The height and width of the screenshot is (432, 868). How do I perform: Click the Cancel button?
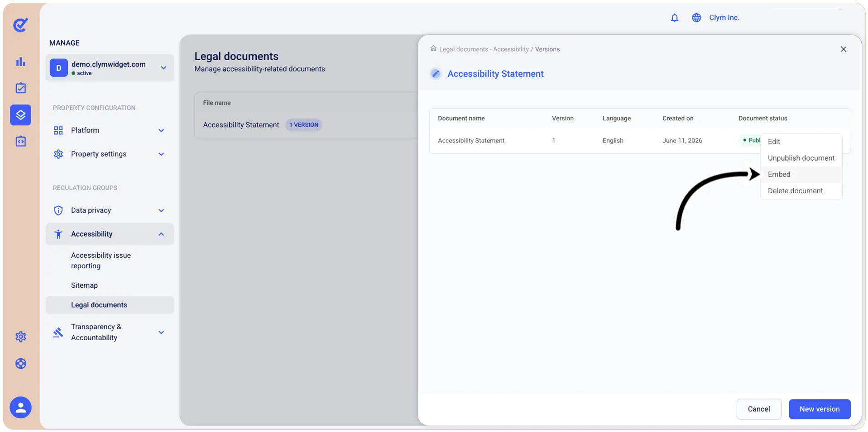pyautogui.click(x=758, y=409)
